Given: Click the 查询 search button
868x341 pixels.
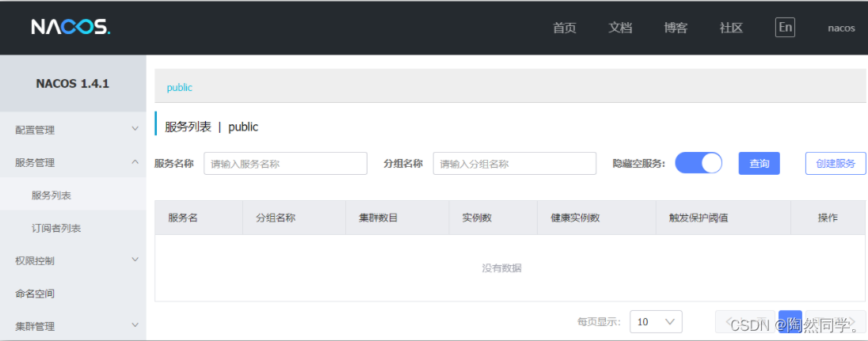Looking at the screenshot, I should (759, 163).
